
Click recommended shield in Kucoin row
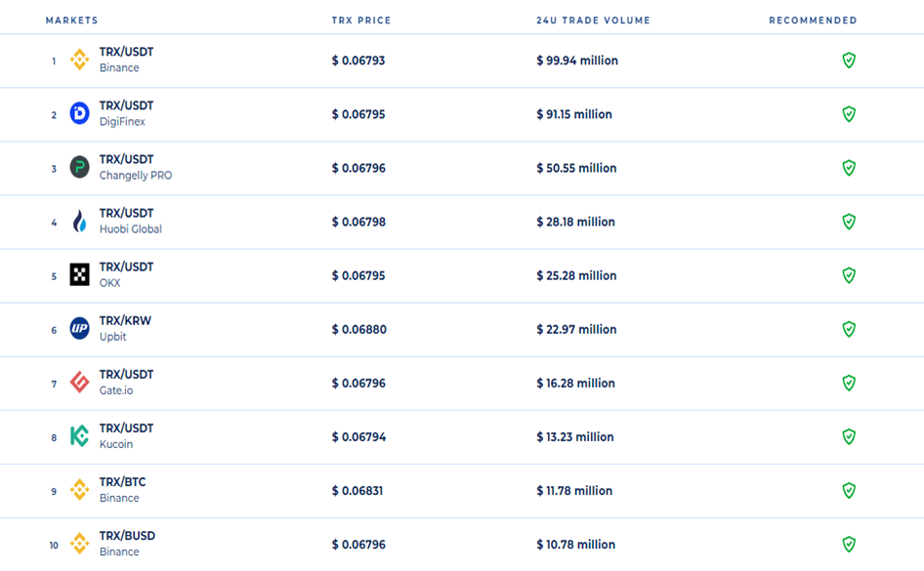click(x=849, y=436)
